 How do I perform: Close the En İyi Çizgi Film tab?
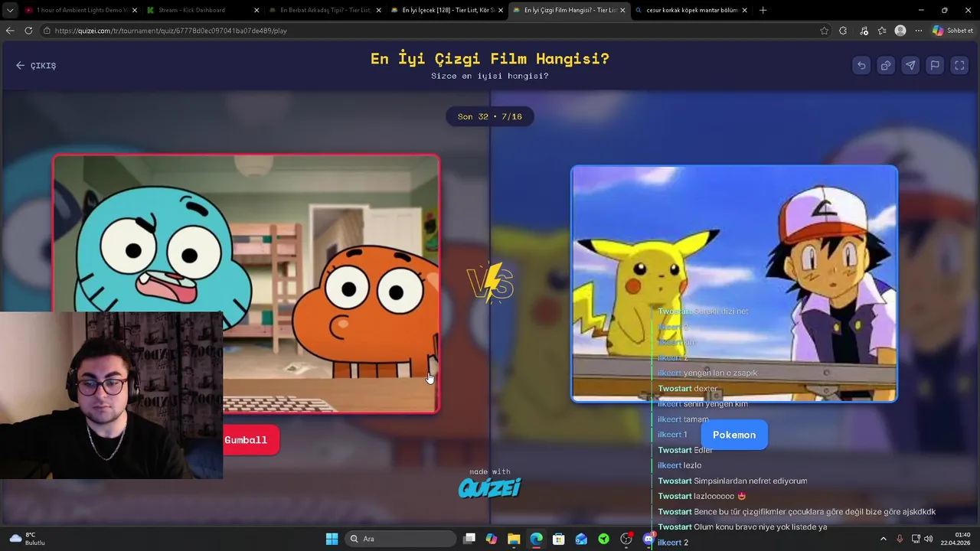click(x=622, y=10)
